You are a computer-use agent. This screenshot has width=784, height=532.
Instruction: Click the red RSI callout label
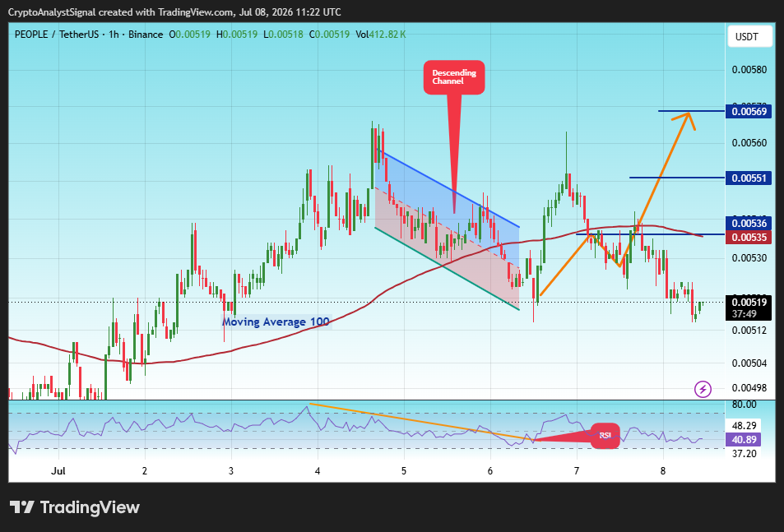pyautogui.click(x=605, y=436)
